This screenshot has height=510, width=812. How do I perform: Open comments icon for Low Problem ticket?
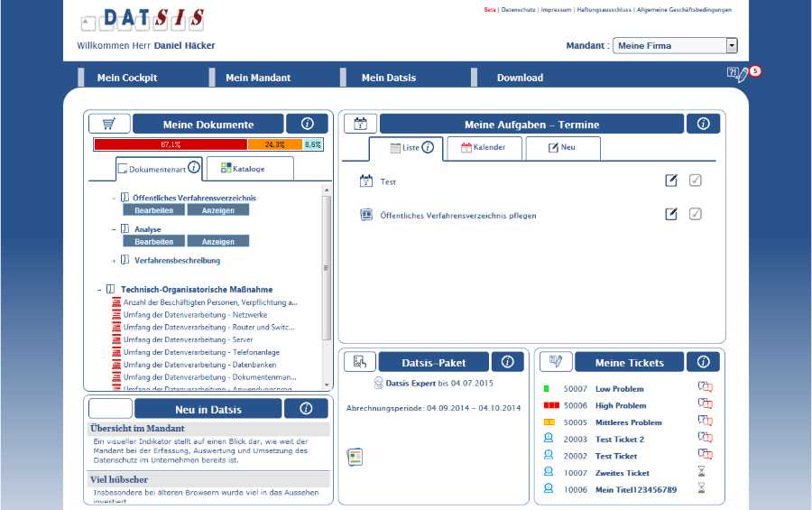pyautogui.click(x=706, y=388)
